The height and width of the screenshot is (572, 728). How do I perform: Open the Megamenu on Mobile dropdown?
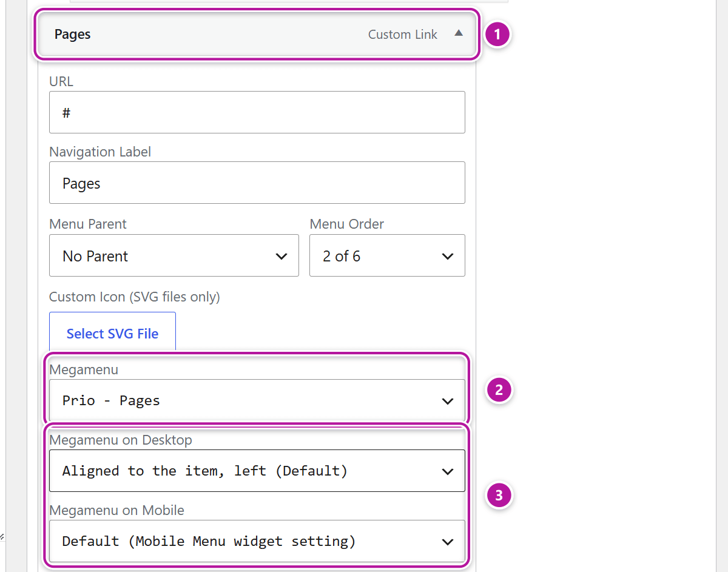257,541
